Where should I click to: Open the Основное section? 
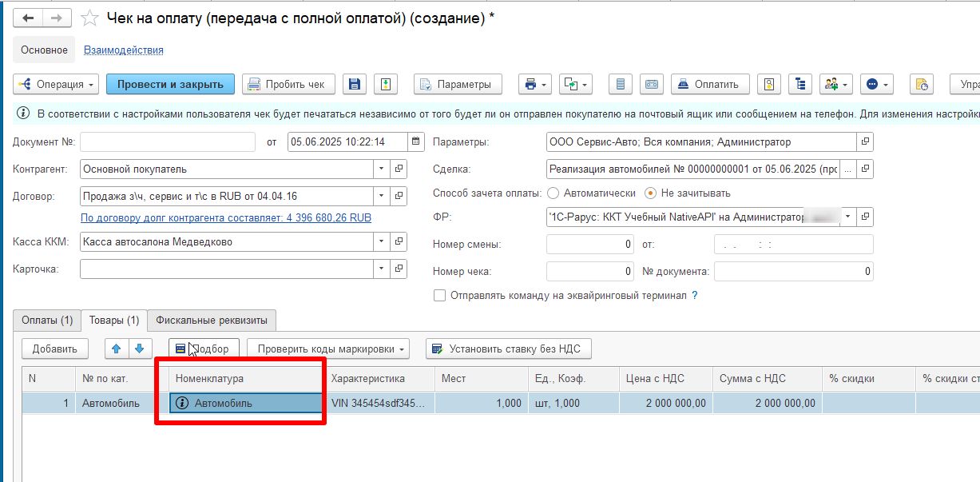(45, 50)
